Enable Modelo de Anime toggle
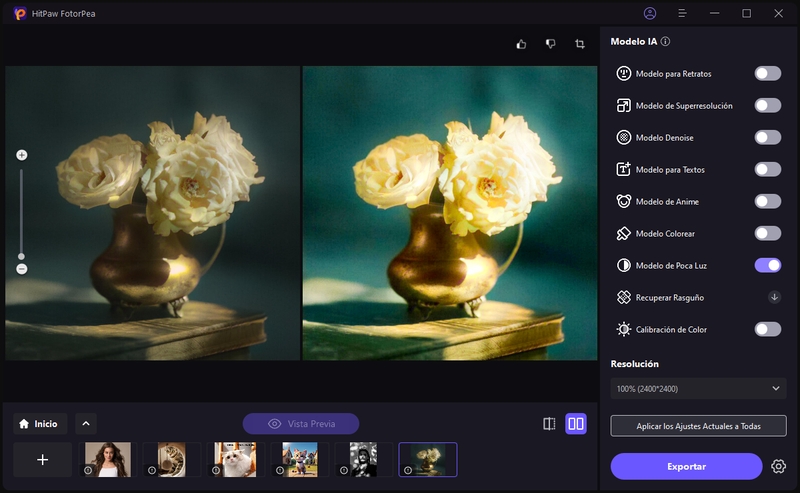 coord(768,202)
